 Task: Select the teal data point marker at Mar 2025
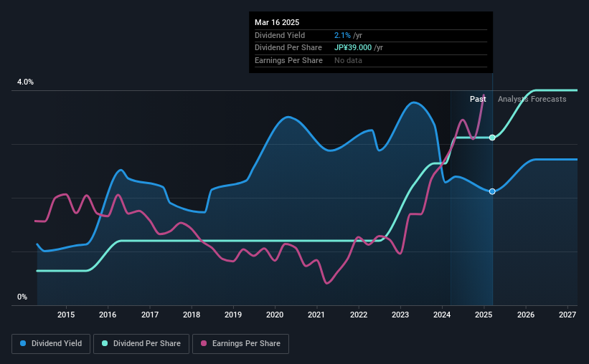492,138
